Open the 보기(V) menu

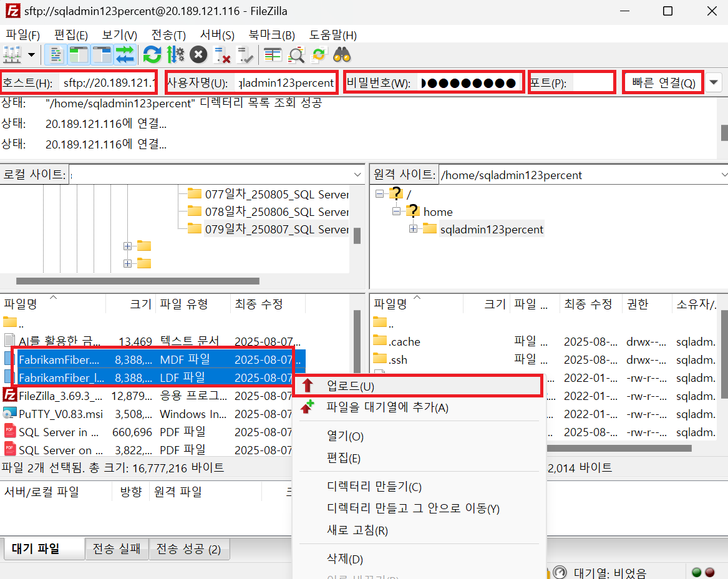pos(119,35)
